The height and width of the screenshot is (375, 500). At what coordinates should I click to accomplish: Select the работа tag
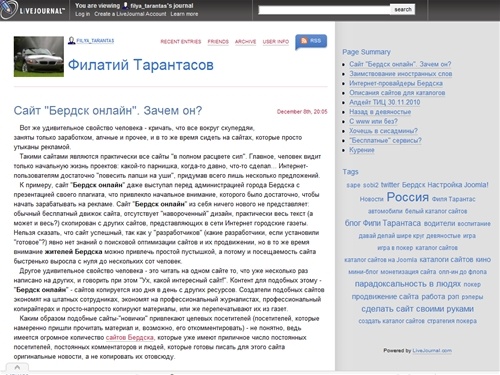(433, 296)
